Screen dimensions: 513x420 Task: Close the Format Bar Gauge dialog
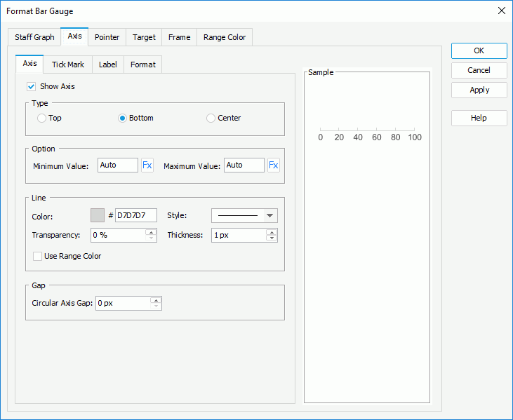coord(501,11)
